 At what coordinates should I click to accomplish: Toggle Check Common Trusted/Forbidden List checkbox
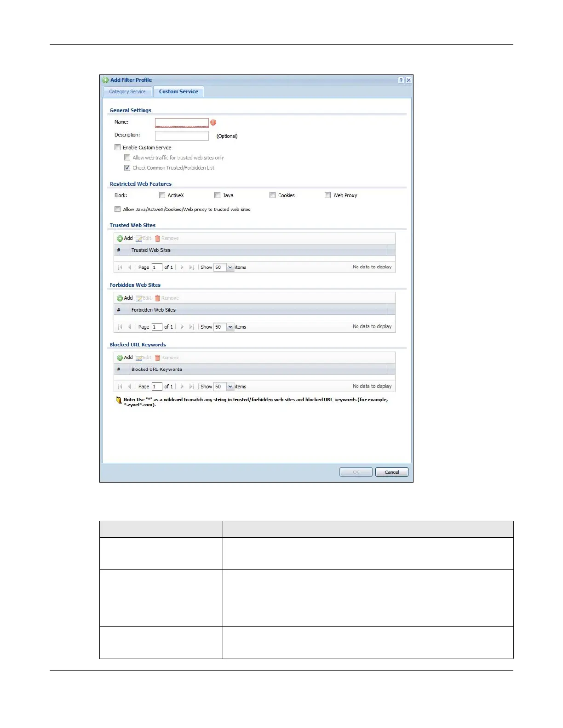pyautogui.click(x=127, y=168)
